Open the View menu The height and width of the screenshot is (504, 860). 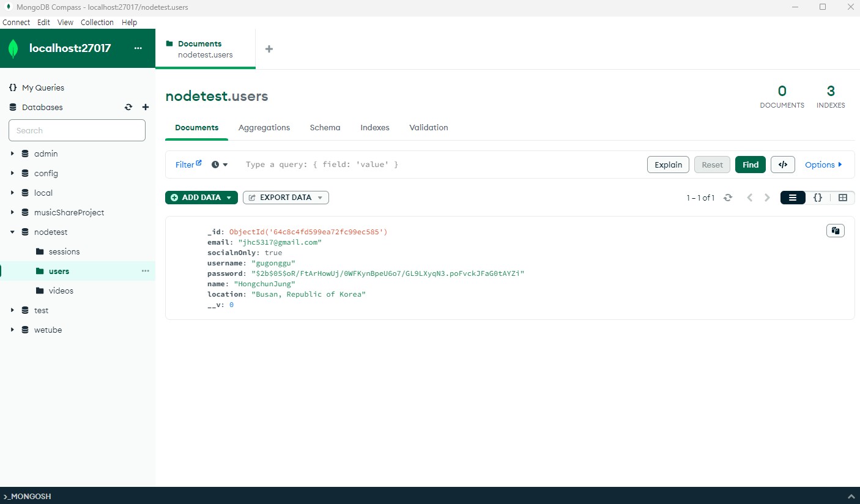[65, 22]
